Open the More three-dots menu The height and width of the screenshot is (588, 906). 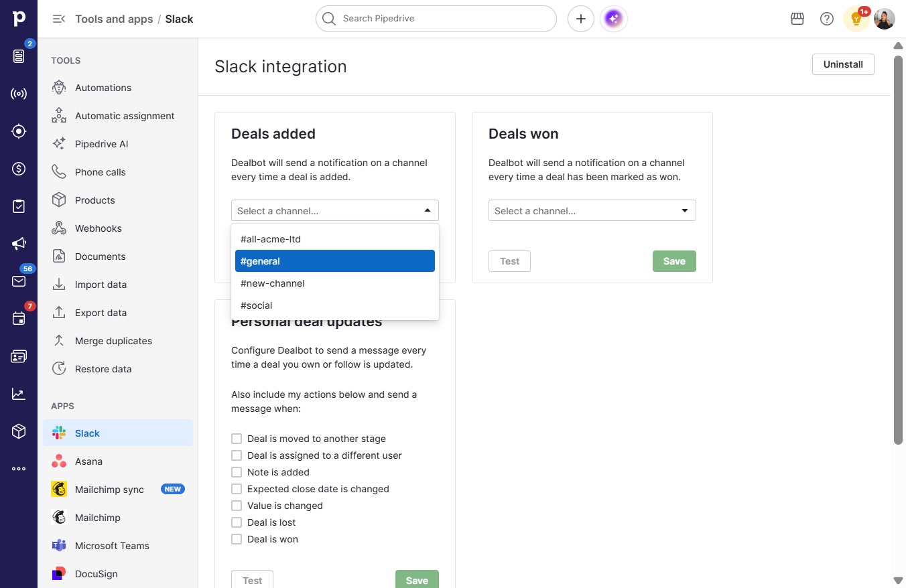point(19,469)
